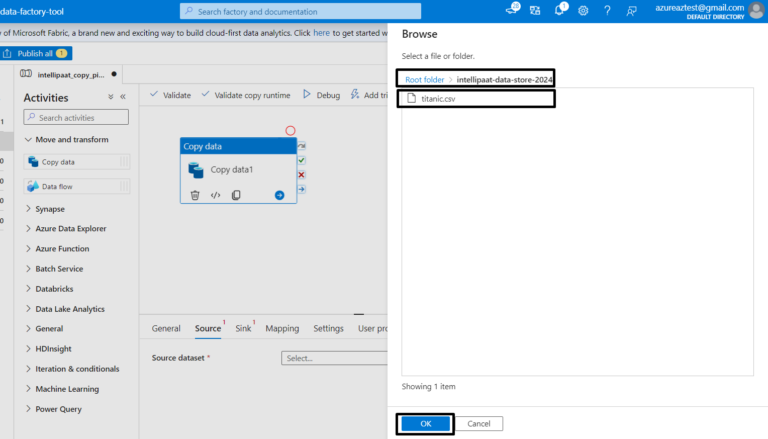Viewport: 768px width, 439px height.
Task: Click the OK button in Browse
Action: (x=426, y=424)
